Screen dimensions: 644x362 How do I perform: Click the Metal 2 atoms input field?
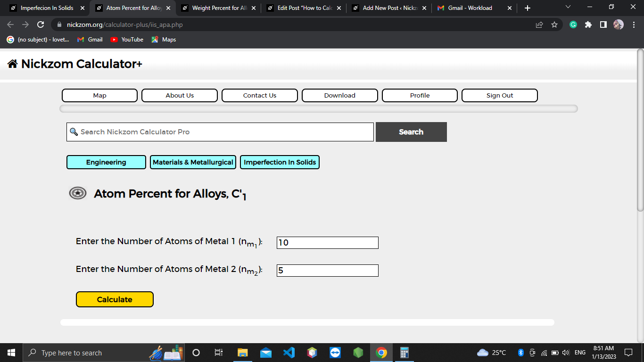(328, 271)
